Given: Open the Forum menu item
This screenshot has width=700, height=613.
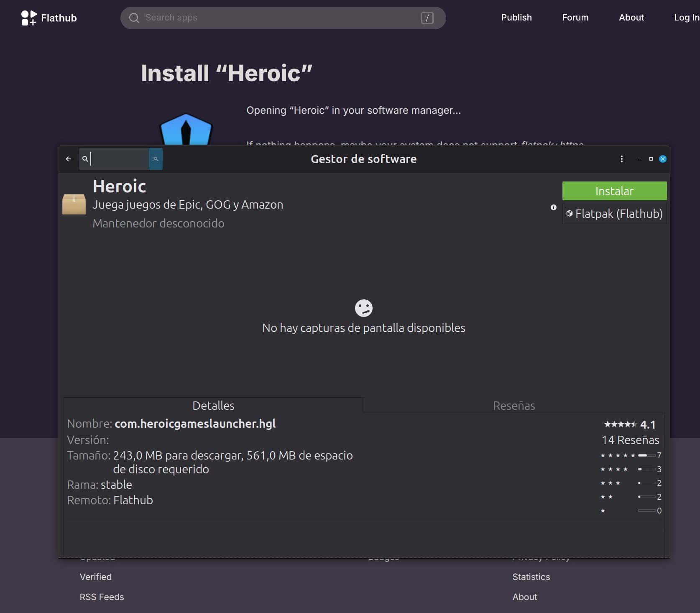Looking at the screenshot, I should coord(575,18).
